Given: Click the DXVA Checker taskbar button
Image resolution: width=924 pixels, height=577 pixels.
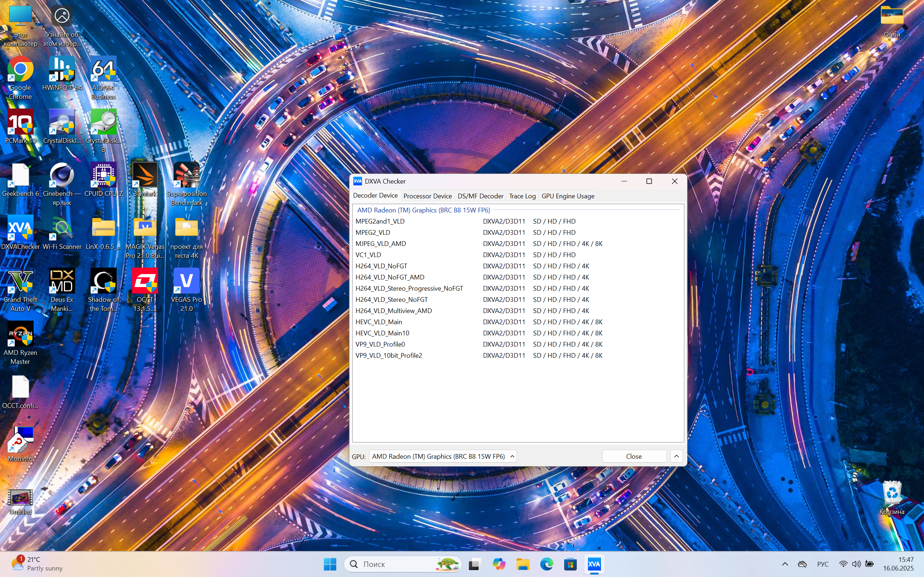Looking at the screenshot, I should [594, 564].
